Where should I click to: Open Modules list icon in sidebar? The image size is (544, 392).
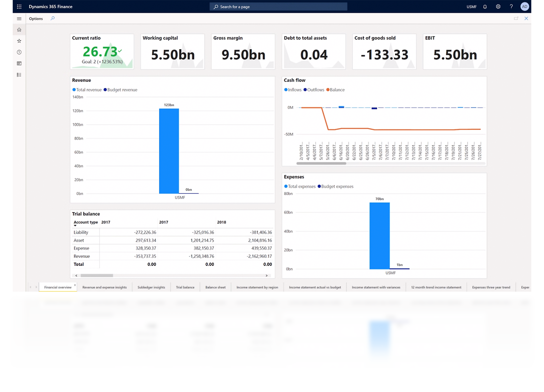pos(19,75)
